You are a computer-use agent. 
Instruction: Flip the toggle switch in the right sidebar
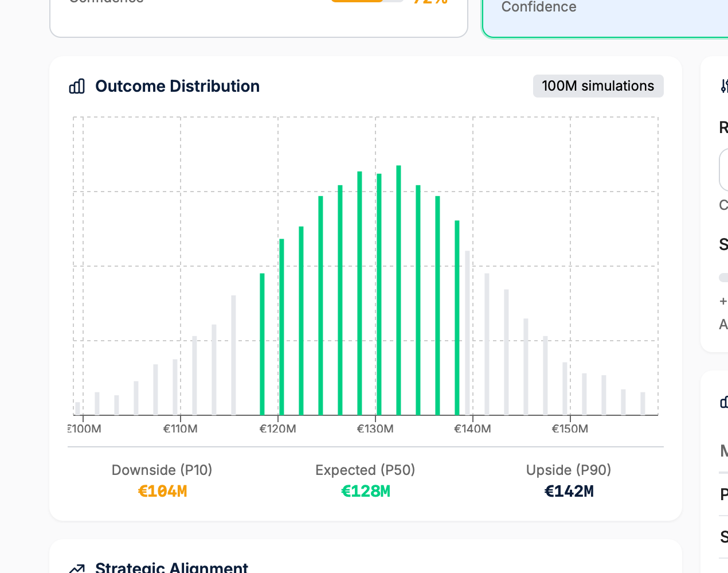(x=723, y=277)
